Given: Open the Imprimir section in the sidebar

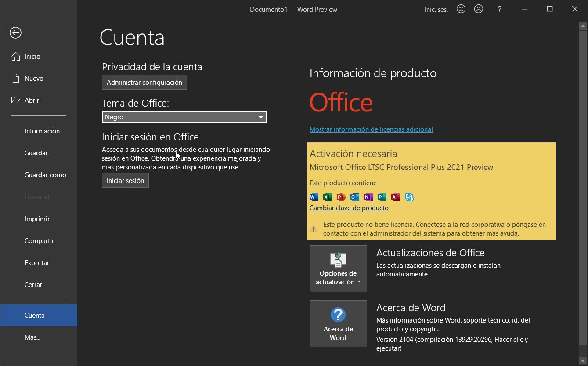Looking at the screenshot, I should tap(37, 219).
